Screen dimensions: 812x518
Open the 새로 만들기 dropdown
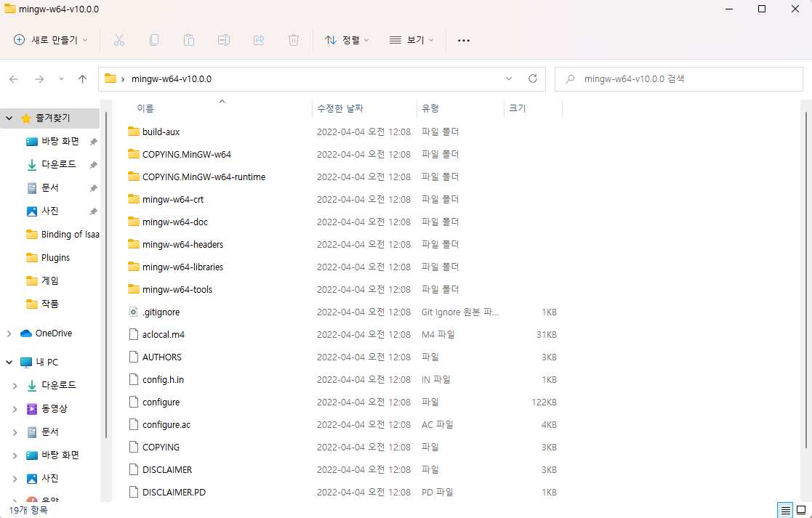pyautogui.click(x=50, y=40)
